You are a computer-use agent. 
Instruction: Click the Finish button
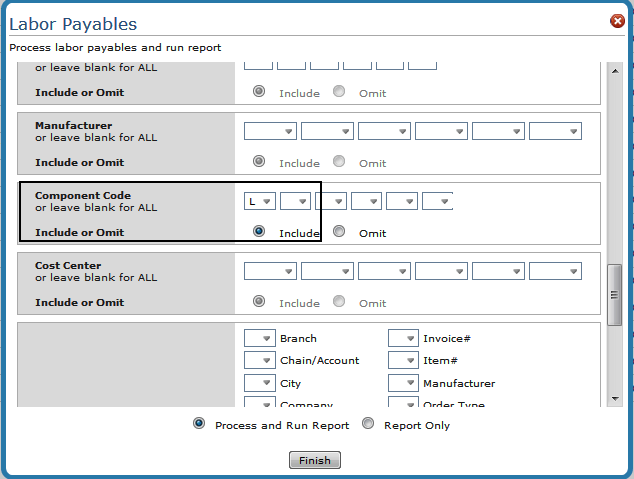315,460
